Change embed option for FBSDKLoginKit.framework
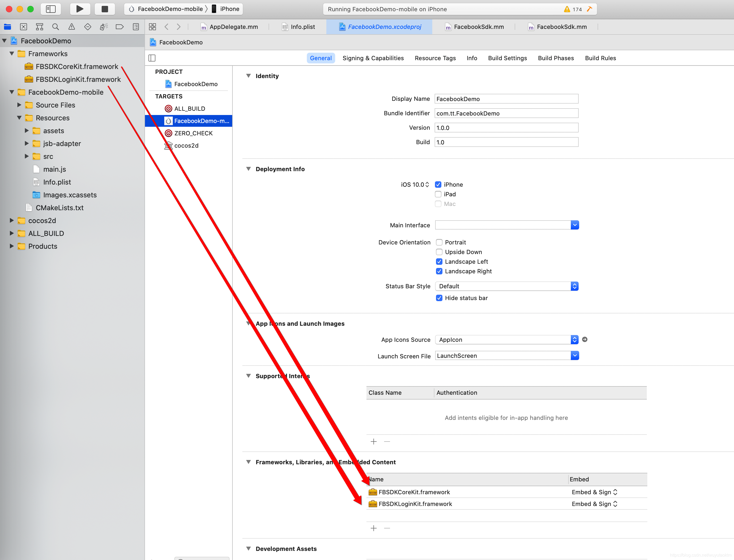Viewport: 734px width, 560px height. [x=595, y=504]
